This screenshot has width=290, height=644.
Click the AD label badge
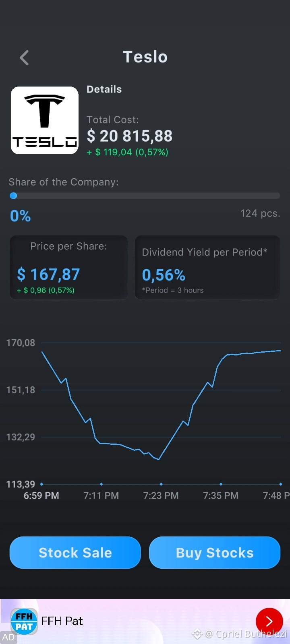(x=8, y=637)
